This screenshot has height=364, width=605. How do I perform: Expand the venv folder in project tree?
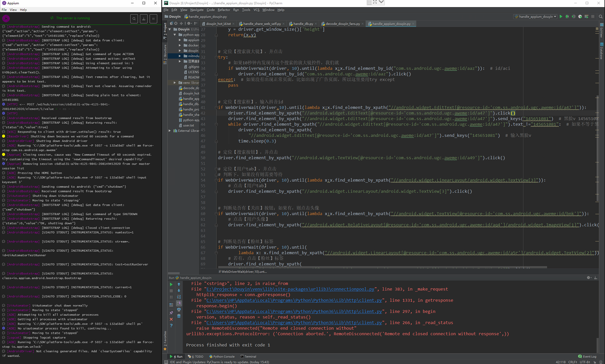tap(175, 83)
